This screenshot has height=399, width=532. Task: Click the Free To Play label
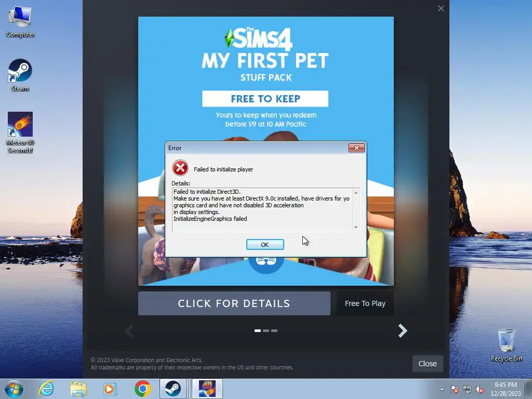pyautogui.click(x=365, y=303)
